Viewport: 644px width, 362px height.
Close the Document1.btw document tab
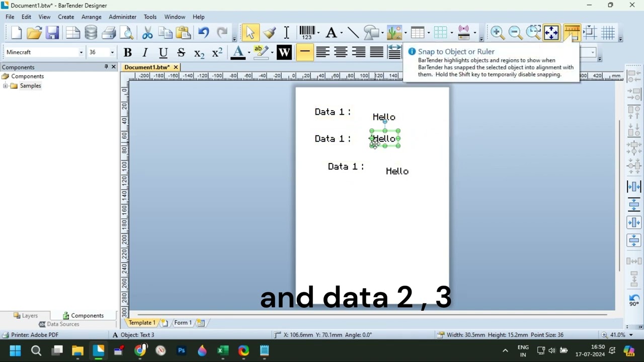coord(176,67)
